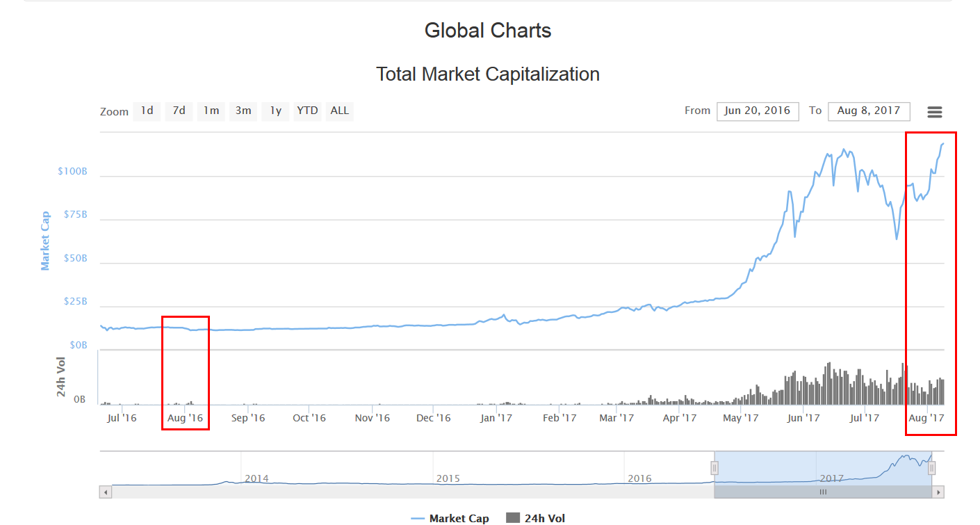Click the 2014 region in the navigator

click(256, 478)
